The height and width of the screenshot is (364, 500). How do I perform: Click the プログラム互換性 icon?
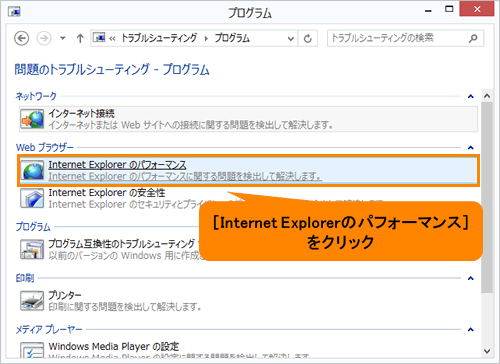(x=32, y=249)
